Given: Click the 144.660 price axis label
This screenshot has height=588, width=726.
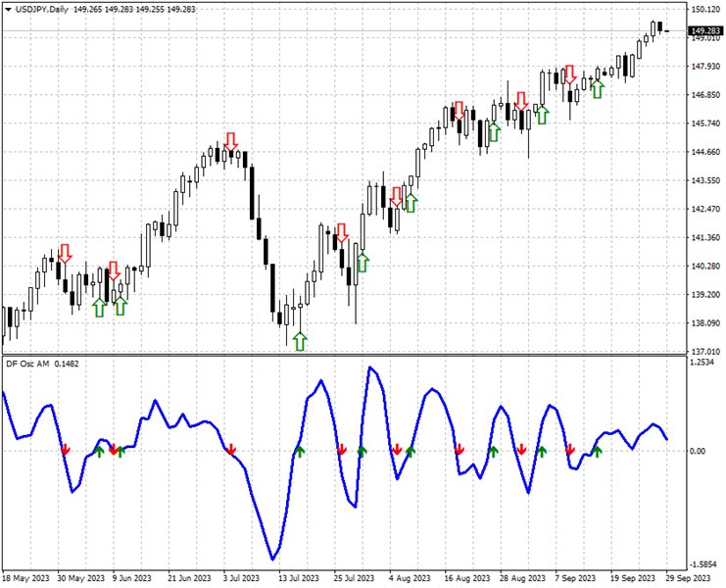Looking at the screenshot, I should [705, 152].
